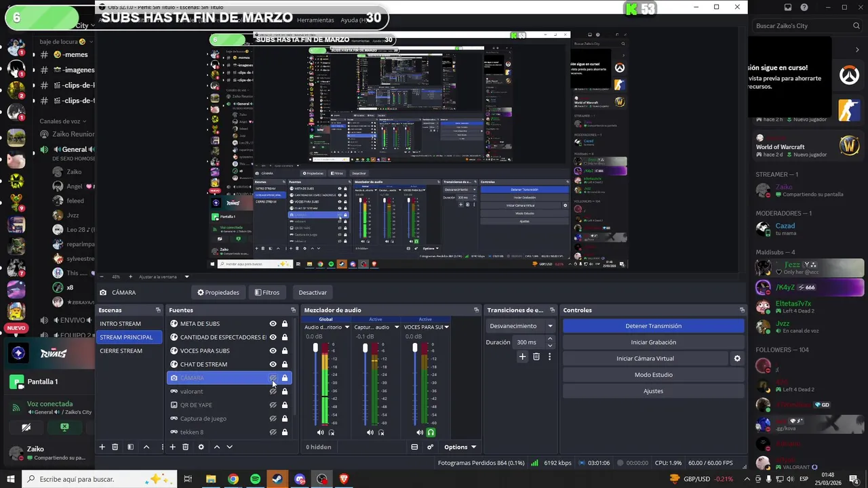Move source up in Fuentes list
This screenshot has height=488, width=868.
pos(216,447)
